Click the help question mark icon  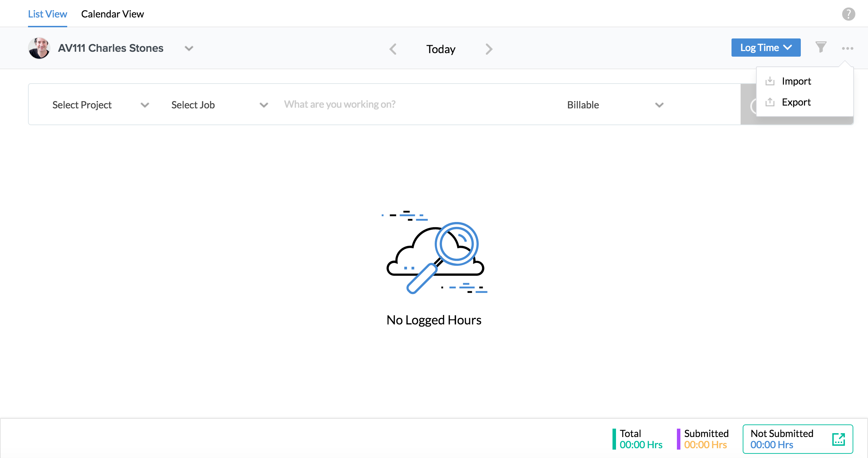point(848,14)
